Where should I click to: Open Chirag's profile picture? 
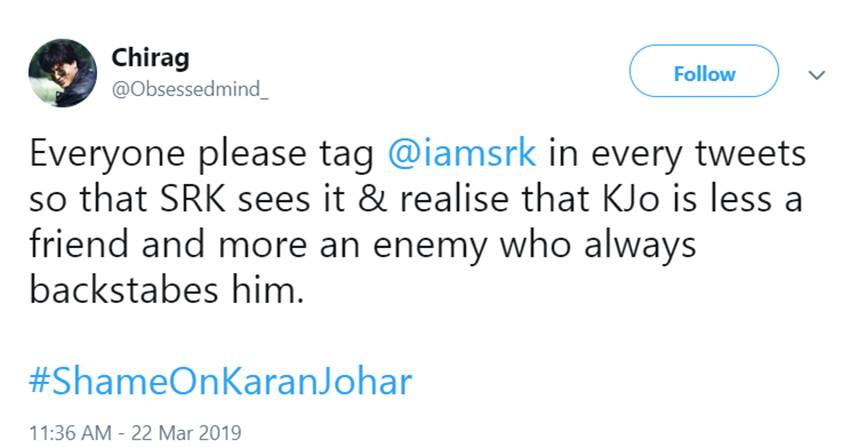[62, 74]
